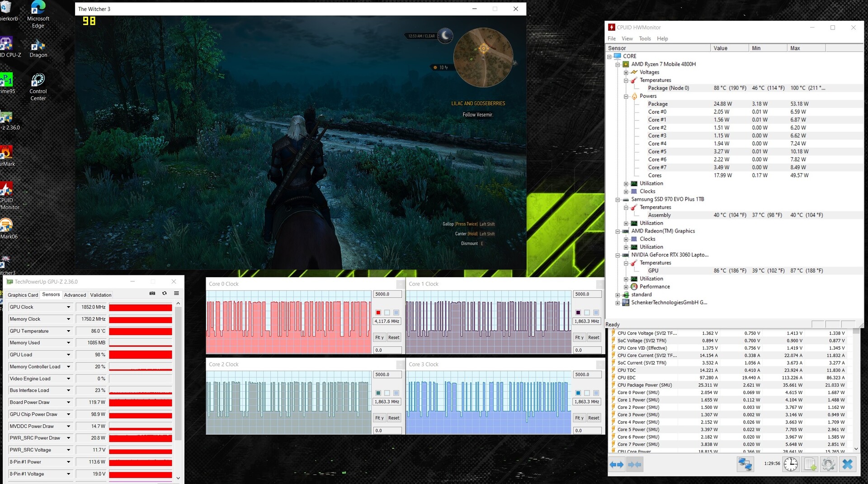Click HWiNFO expand columns arrows icon

tap(617, 465)
